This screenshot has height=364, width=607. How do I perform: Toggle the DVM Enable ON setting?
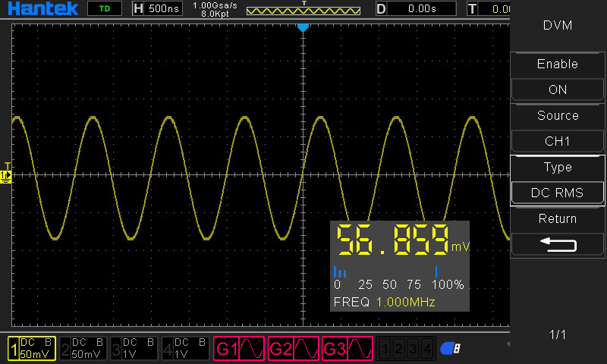point(558,89)
